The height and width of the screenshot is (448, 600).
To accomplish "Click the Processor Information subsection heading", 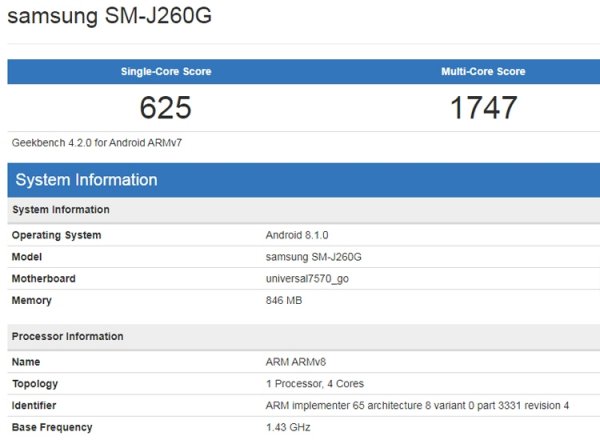I will pos(67,337).
